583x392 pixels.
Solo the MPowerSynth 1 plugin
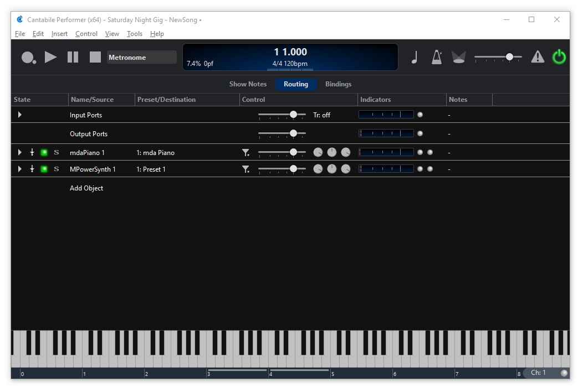point(57,169)
